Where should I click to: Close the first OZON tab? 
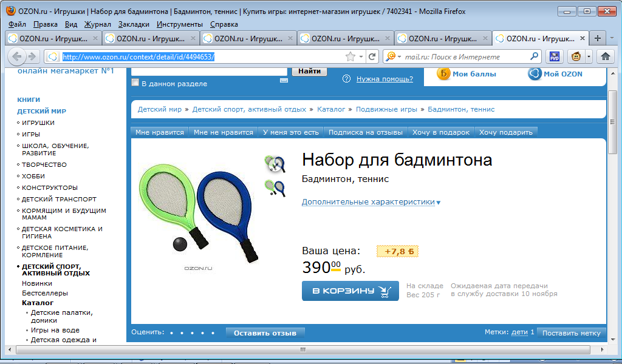click(x=95, y=38)
